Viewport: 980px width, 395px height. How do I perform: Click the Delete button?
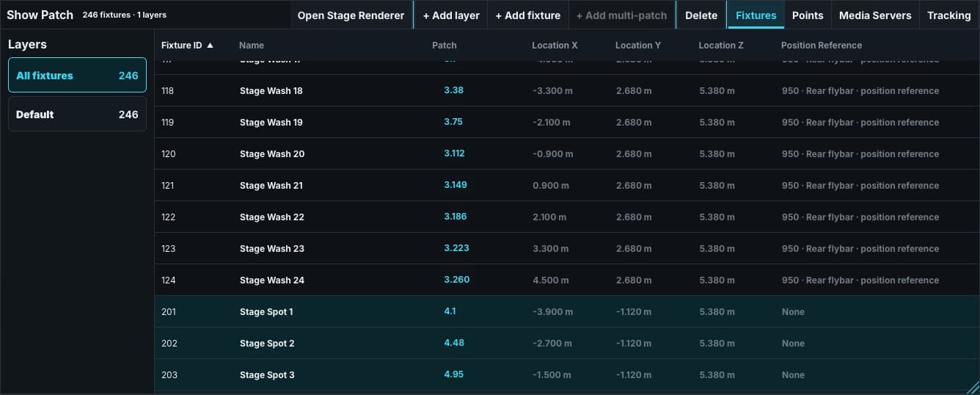pyautogui.click(x=701, y=15)
